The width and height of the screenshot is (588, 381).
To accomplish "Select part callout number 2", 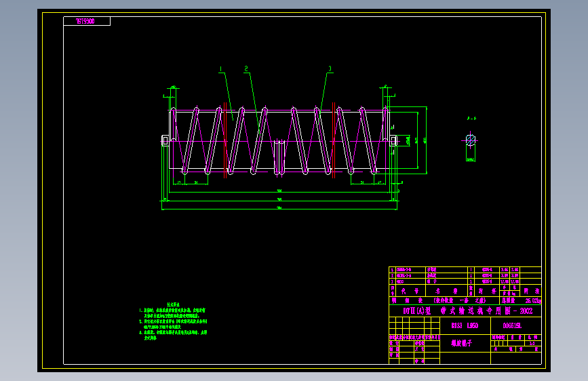I will click(246, 68).
